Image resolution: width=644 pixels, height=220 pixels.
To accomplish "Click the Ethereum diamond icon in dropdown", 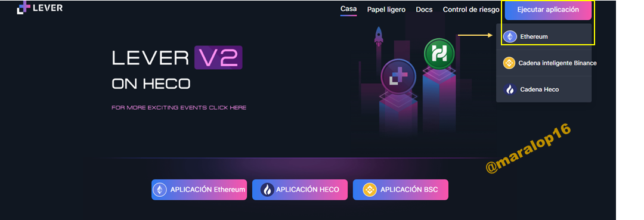I will [x=510, y=37].
